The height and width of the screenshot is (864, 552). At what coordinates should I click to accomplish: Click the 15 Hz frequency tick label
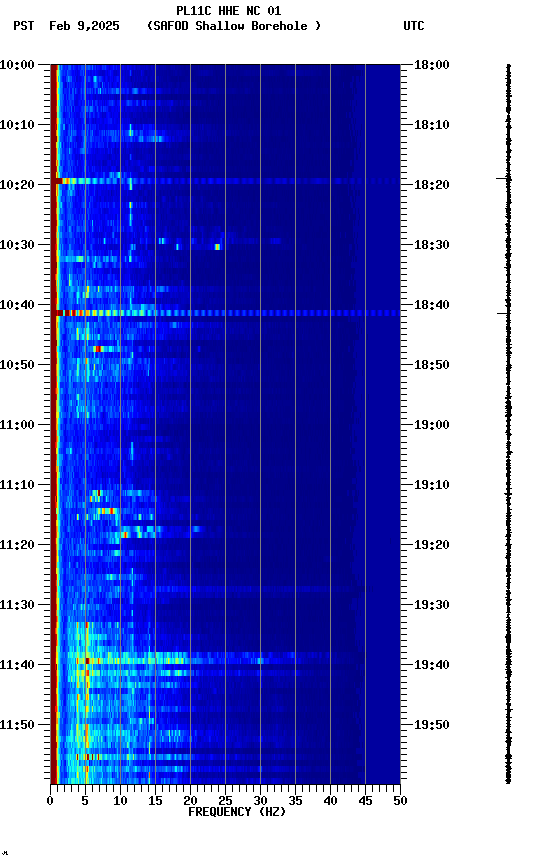pyautogui.click(x=155, y=801)
